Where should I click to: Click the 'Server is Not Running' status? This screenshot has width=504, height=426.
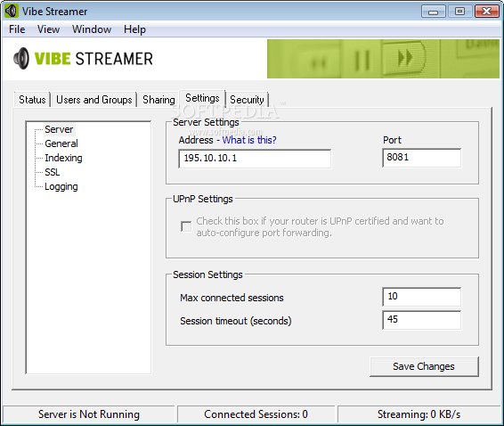89,414
